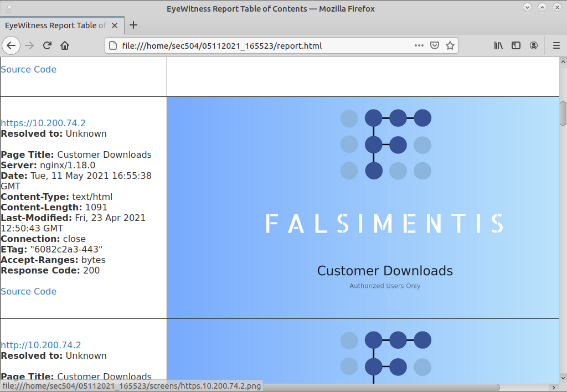Viewport: 567px width, 392px height.
Task: Open the http://10.200.74.2 link
Action: tap(41, 345)
